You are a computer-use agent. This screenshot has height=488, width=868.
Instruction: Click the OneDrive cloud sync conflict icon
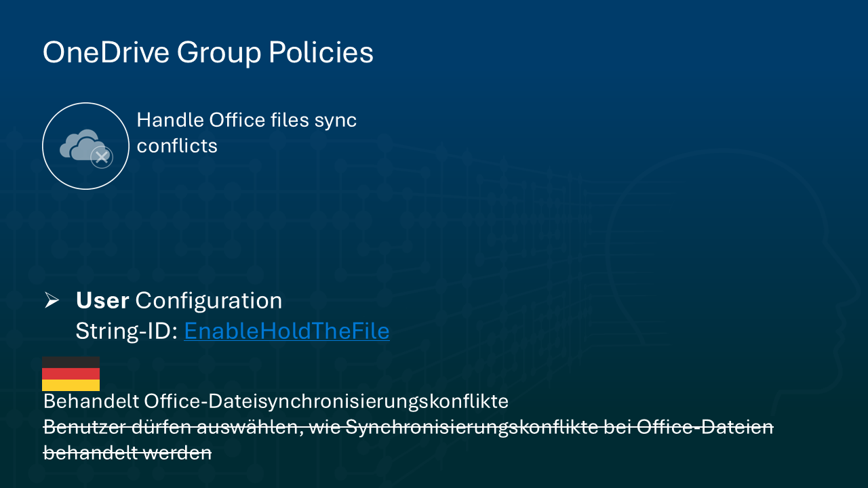pyautogui.click(x=85, y=146)
